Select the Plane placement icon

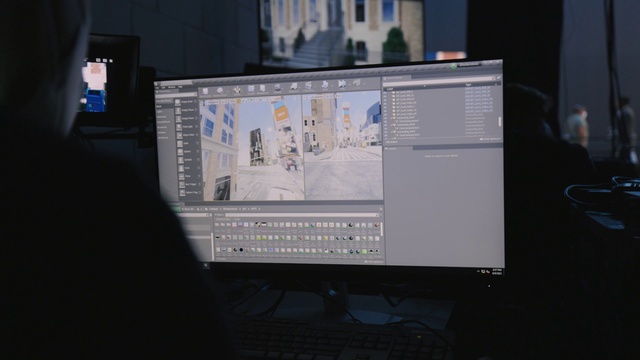point(182,176)
